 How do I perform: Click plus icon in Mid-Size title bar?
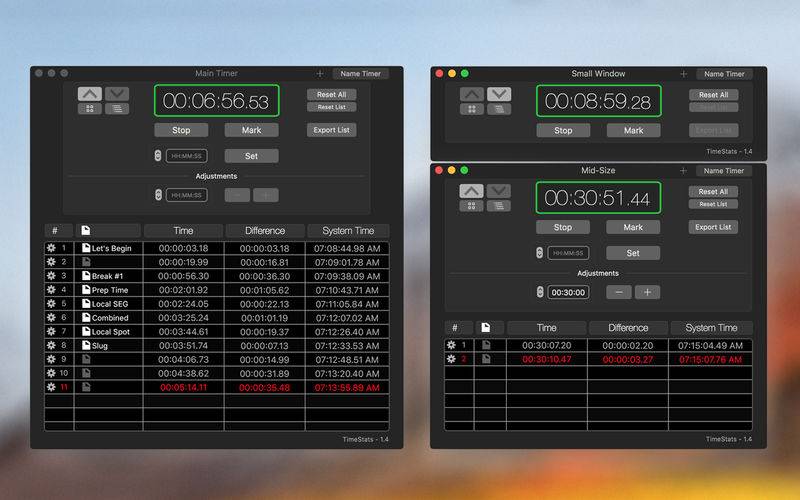pyautogui.click(x=684, y=170)
